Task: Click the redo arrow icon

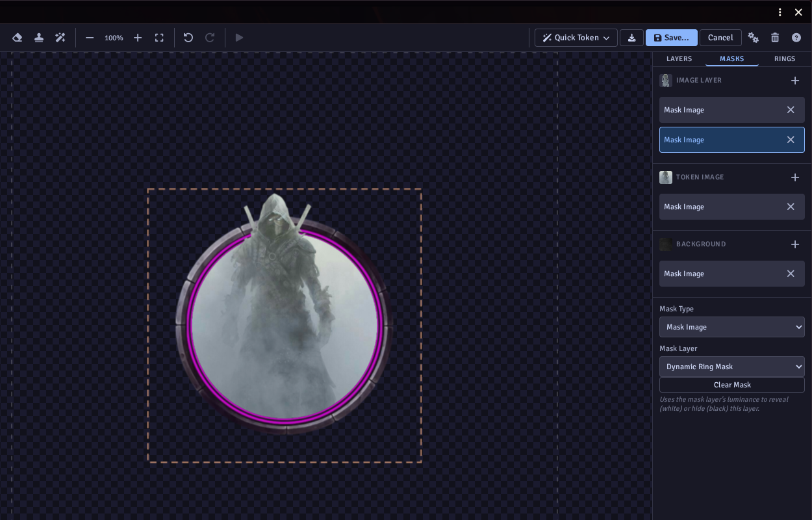Action: (x=210, y=38)
